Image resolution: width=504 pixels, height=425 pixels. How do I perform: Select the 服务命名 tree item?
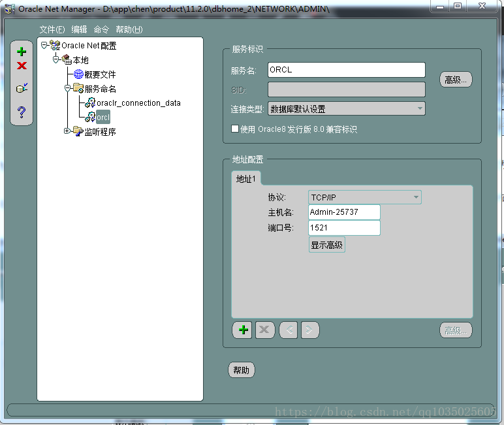(x=100, y=88)
